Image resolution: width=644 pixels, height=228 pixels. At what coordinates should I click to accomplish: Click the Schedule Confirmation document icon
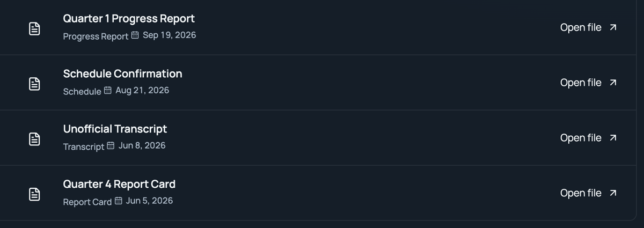coord(34,83)
